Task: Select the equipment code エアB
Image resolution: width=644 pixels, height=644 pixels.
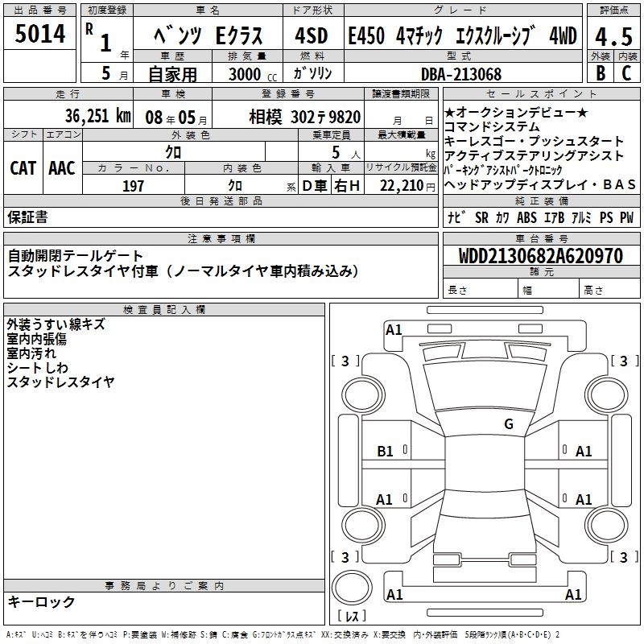Action: (554, 217)
